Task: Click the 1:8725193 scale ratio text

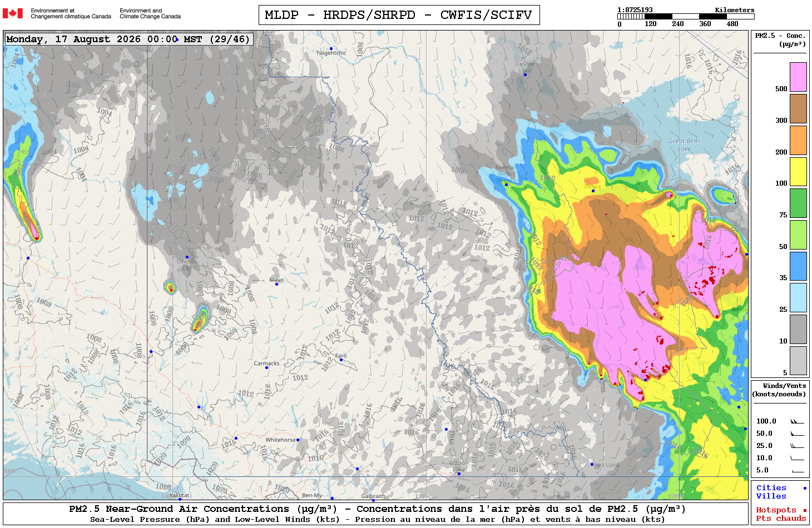Action: 635,10
